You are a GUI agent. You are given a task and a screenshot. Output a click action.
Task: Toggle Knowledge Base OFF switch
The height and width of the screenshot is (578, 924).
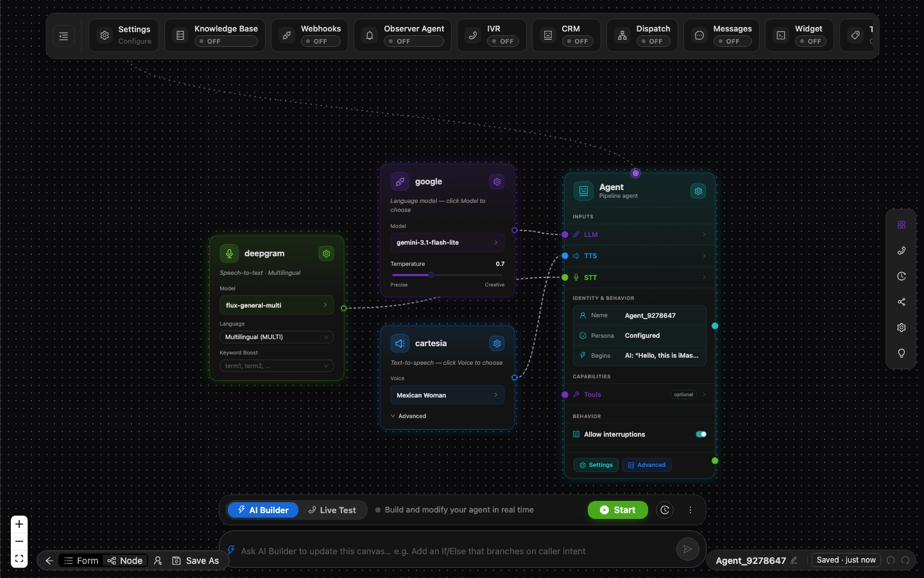pyautogui.click(x=226, y=41)
